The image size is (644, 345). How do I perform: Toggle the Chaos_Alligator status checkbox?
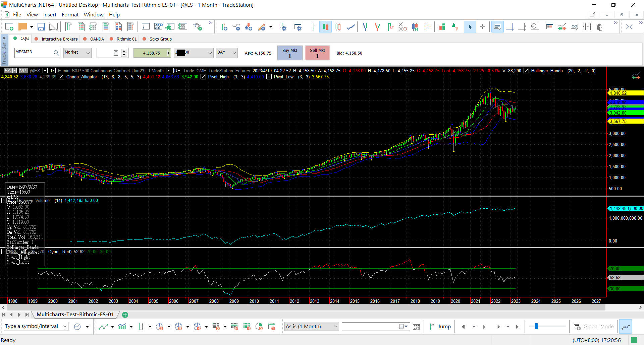pos(61,77)
